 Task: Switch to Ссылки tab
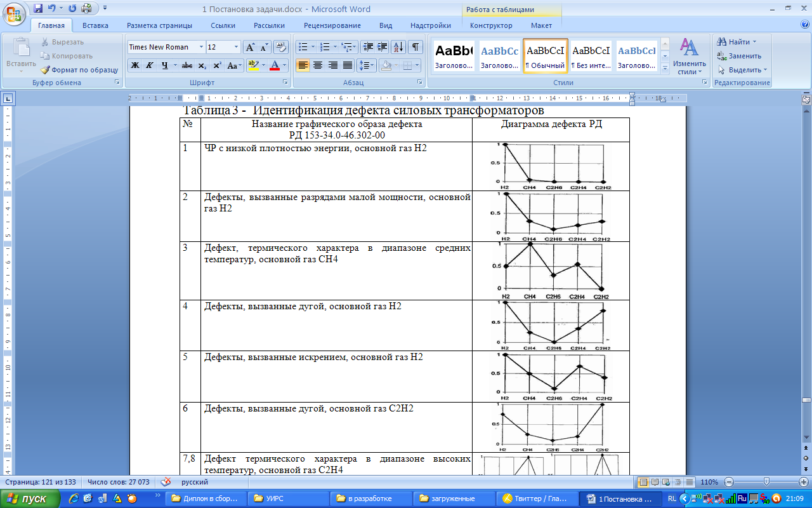pyautogui.click(x=223, y=25)
